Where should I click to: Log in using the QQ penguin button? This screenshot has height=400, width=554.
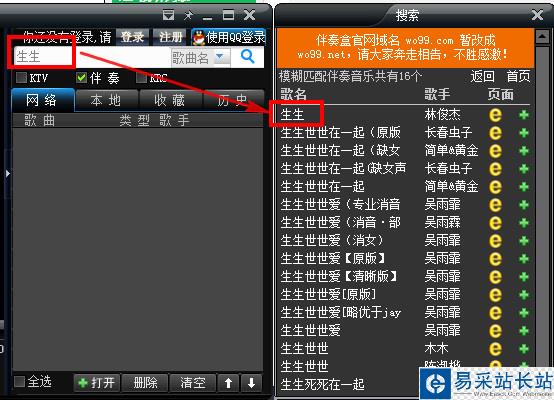pyautogui.click(x=229, y=37)
